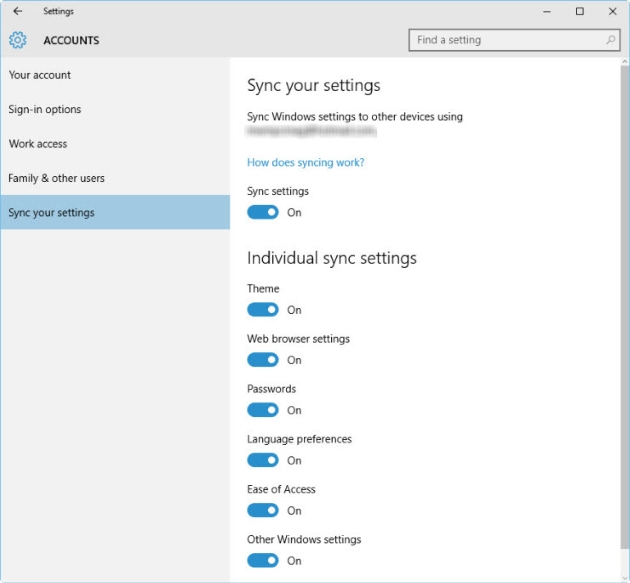Click the Accounts gear icon
The height and width of the screenshot is (583, 630).
pos(17,40)
